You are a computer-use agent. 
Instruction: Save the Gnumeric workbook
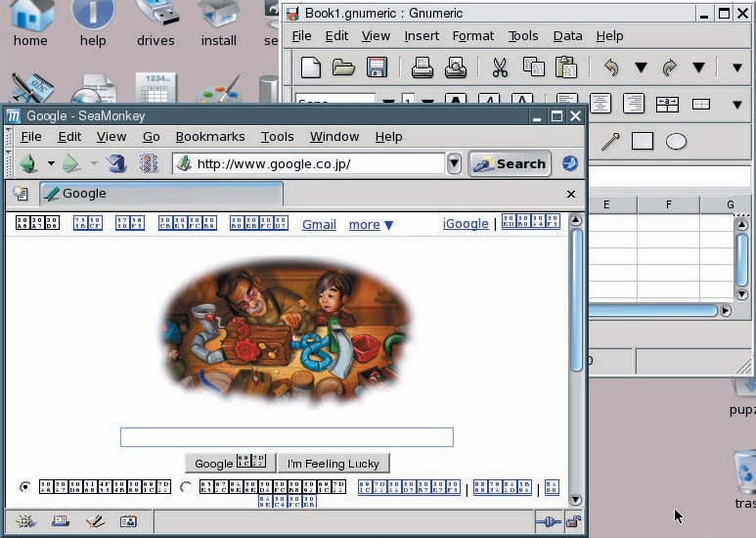(x=378, y=67)
